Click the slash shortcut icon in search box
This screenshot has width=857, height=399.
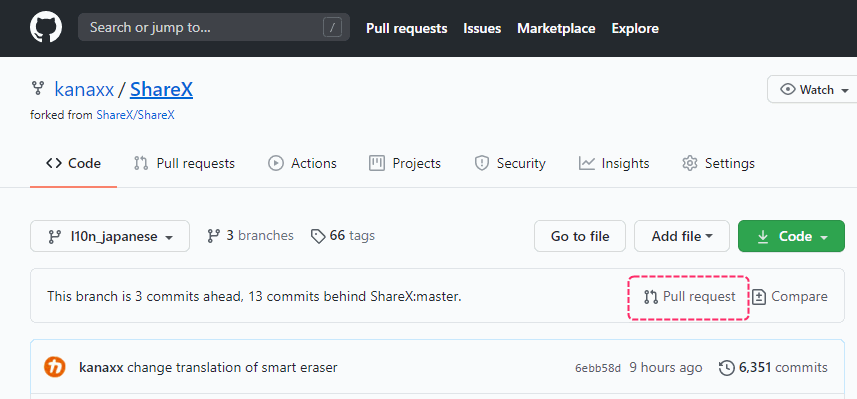[332, 27]
